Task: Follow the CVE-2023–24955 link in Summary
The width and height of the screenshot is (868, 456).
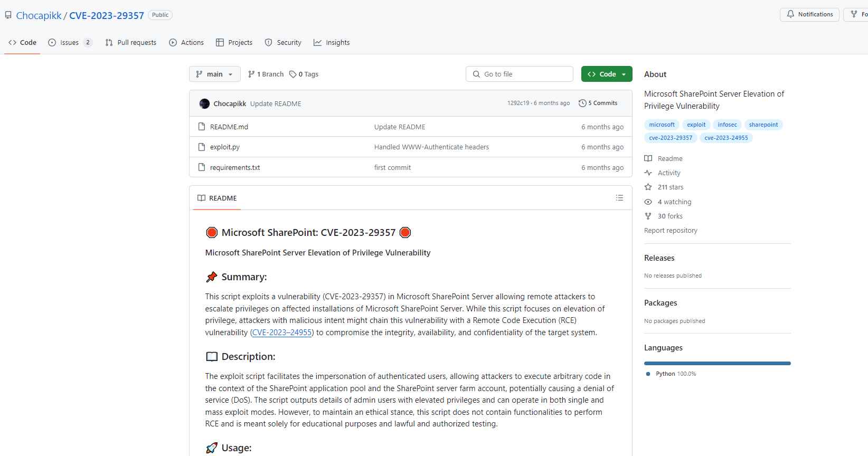Action: [282, 332]
